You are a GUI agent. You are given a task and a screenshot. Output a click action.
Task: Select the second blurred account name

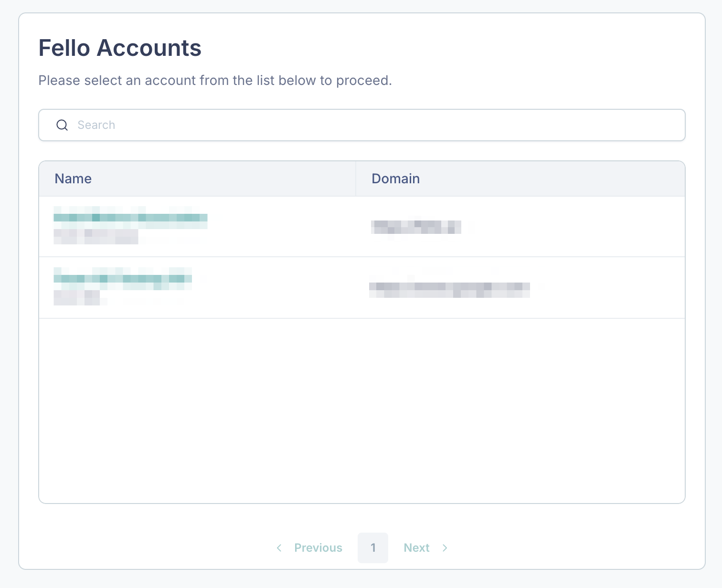coord(123,279)
